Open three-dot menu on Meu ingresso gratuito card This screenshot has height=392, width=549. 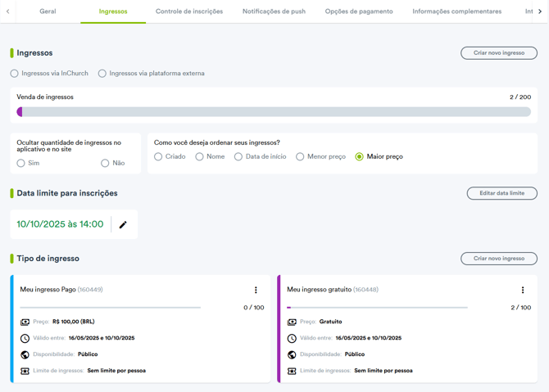tap(523, 290)
